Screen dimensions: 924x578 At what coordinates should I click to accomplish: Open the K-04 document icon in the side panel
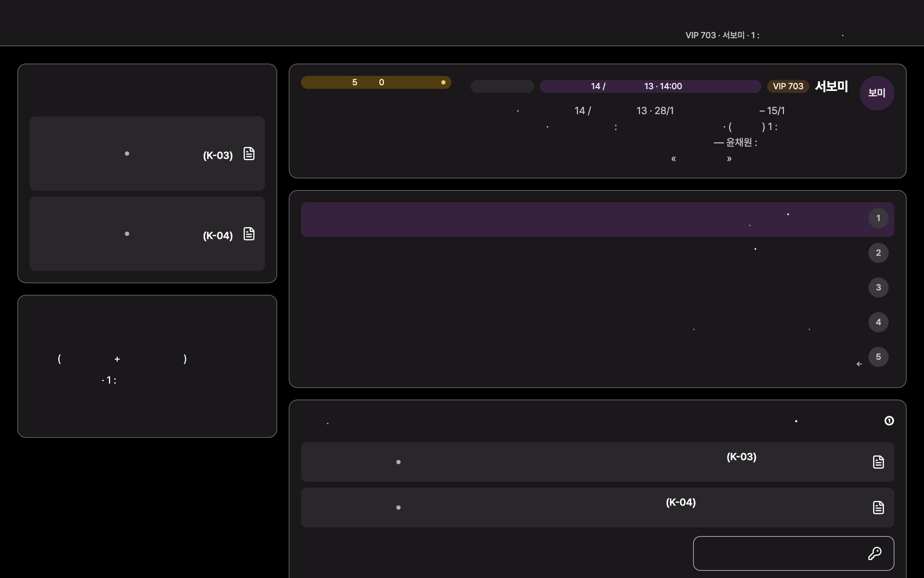tap(249, 234)
